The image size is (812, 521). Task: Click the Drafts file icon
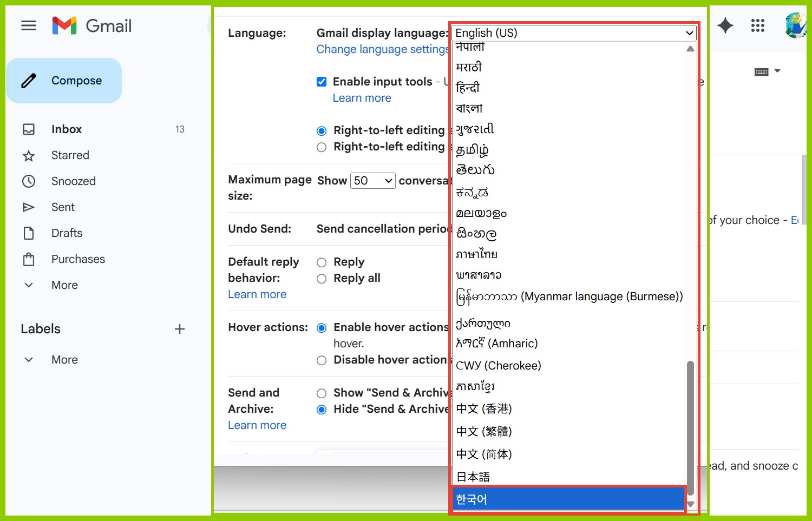[29, 233]
